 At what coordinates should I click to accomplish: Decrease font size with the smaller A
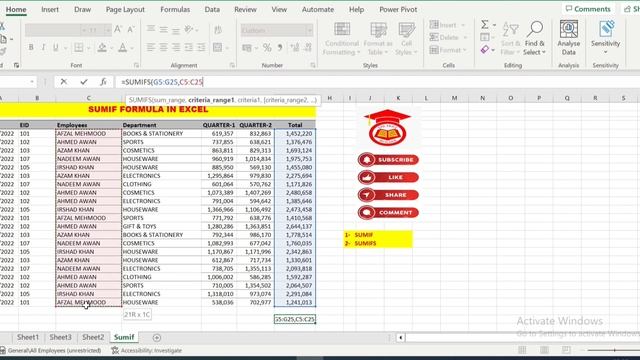131,29
